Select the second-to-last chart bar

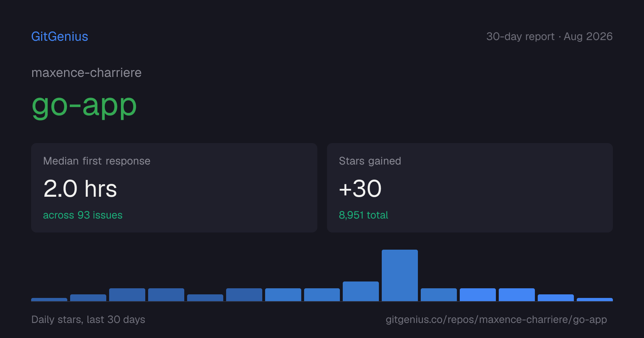tap(556, 298)
